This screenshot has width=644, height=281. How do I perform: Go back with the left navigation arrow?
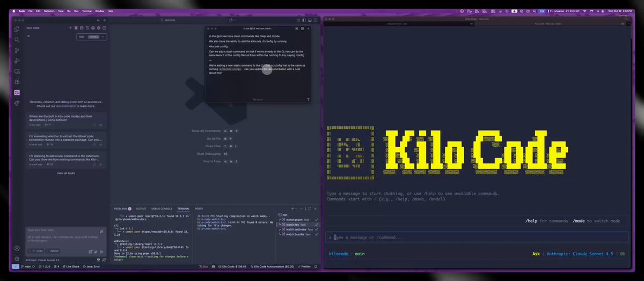[x=98, y=20]
